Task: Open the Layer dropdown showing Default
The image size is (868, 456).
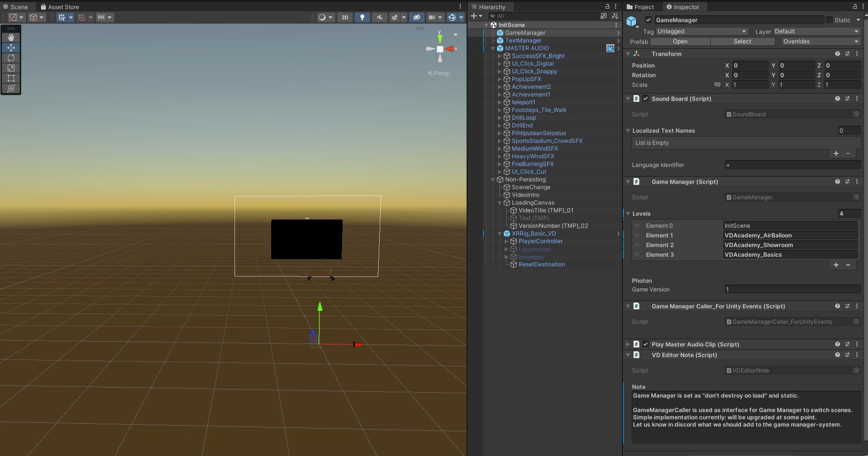Action: (816, 31)
